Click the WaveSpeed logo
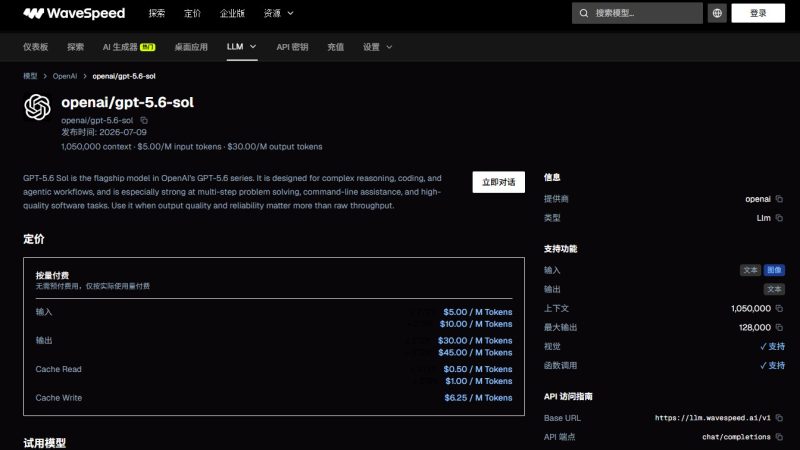 coord(74,13)
